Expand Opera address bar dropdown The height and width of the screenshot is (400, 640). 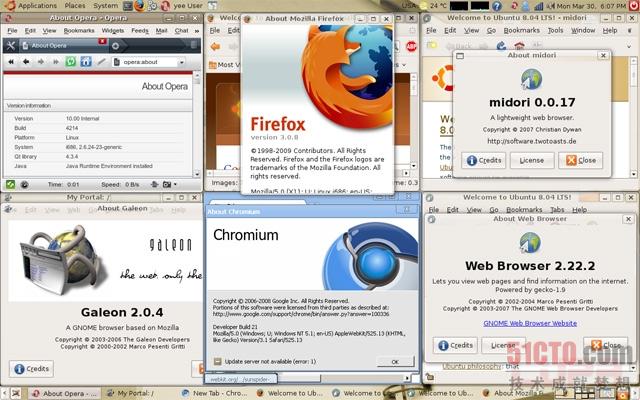coord(182,62)
